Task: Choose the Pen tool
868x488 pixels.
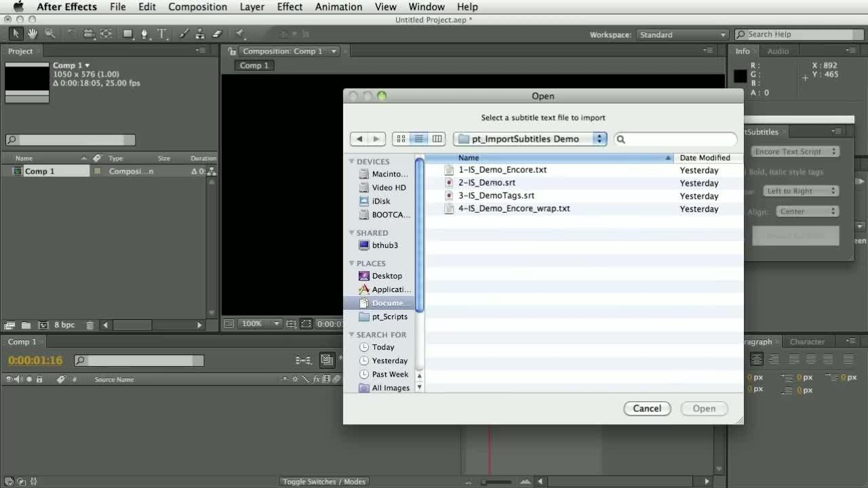Action: pyautogui.click(x=144, y=34)
